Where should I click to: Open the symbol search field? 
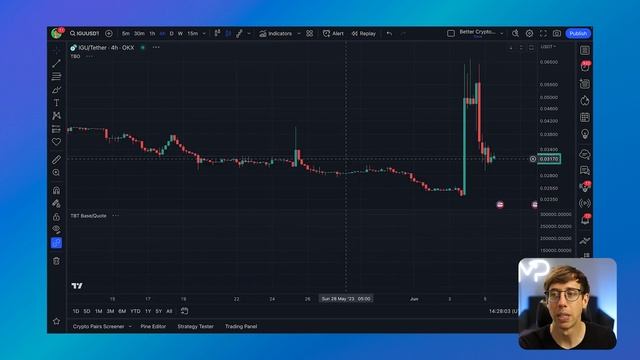point(84,33)
